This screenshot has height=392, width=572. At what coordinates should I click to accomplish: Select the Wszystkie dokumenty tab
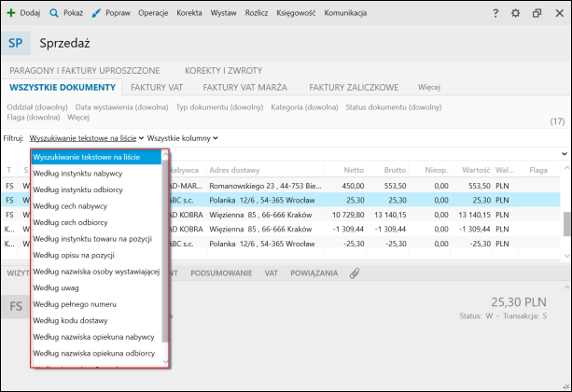63,87
